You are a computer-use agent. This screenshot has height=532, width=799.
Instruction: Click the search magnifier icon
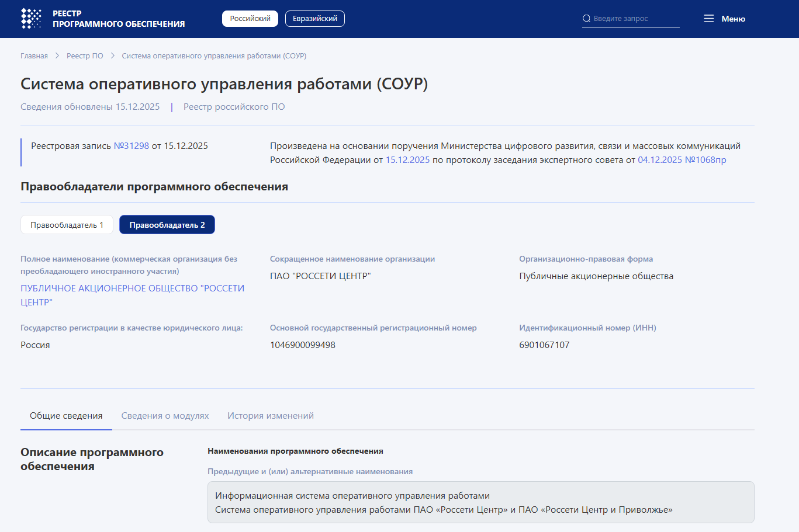(x=586, y=19)
